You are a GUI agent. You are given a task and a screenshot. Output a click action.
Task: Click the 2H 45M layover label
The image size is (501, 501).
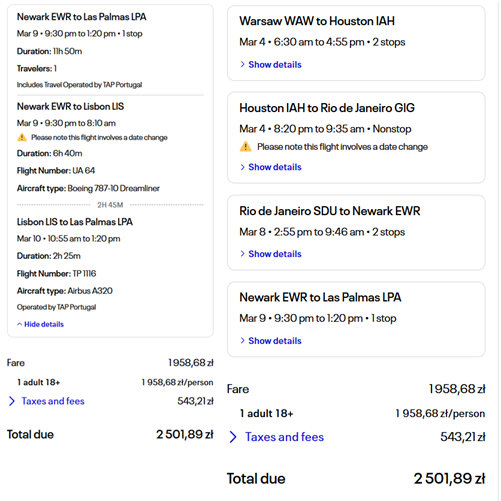coord(110,205)
